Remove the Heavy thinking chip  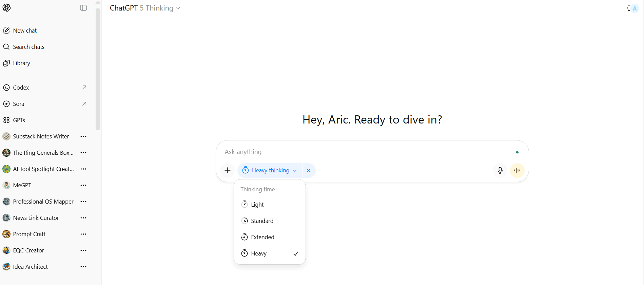309,171
